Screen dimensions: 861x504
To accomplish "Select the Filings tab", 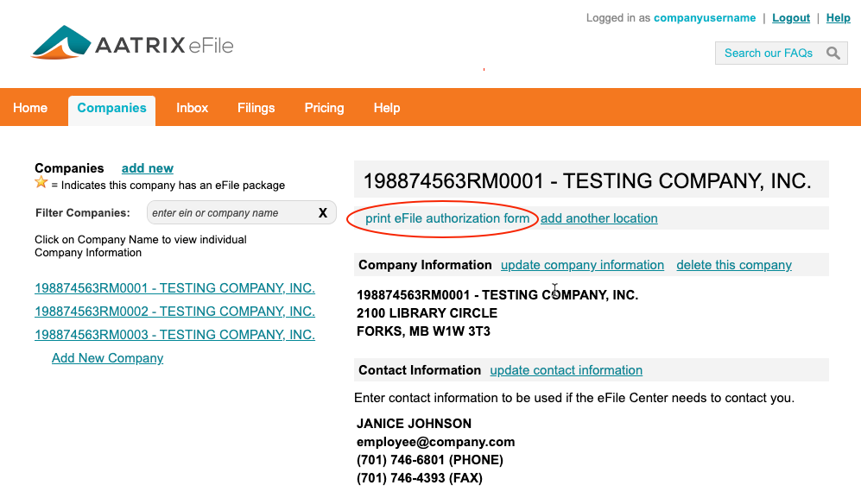I will pyautogui.click(x=256, y=107).
